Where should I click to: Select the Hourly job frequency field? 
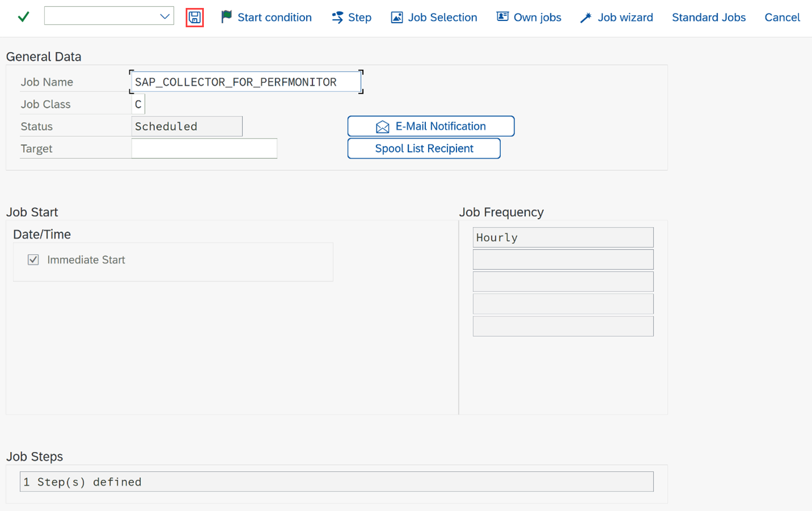pos(563,237)
